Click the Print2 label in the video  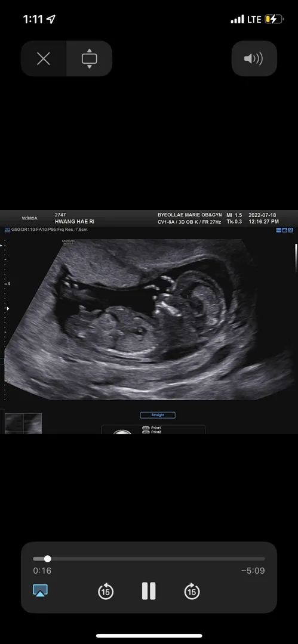pyautogui.click(x=156, y=432)
